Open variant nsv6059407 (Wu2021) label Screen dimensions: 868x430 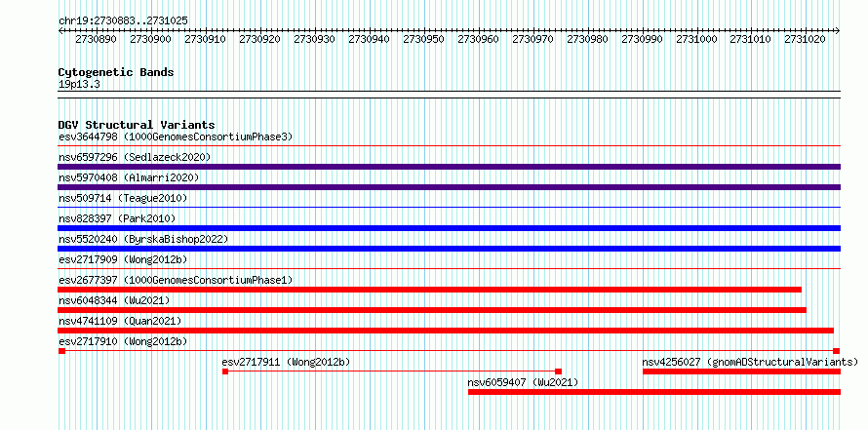click(523, 382)
